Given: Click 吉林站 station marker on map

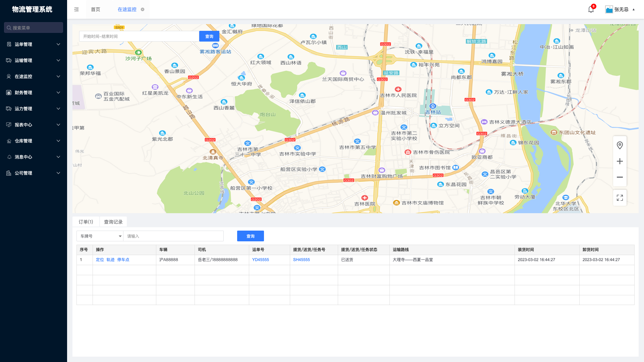Looking at the screenshot, I should pyautogui.click(x=433, y=106).
